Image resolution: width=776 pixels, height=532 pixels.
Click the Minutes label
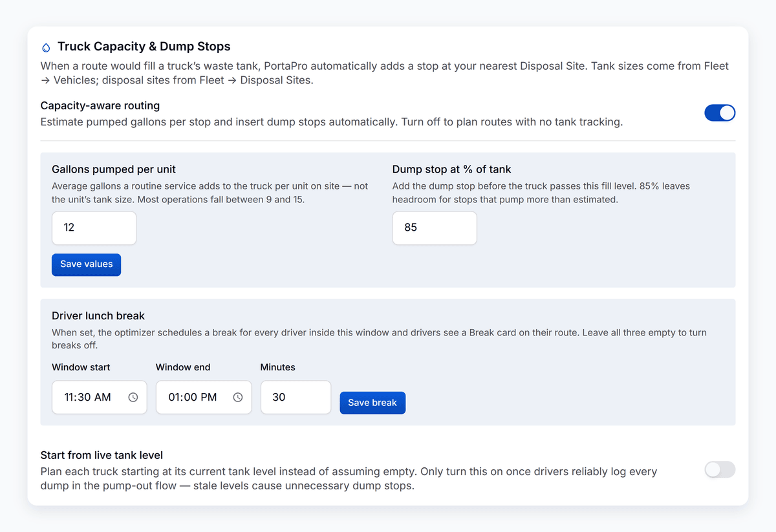pyautogui.click(x=278, y=367)
